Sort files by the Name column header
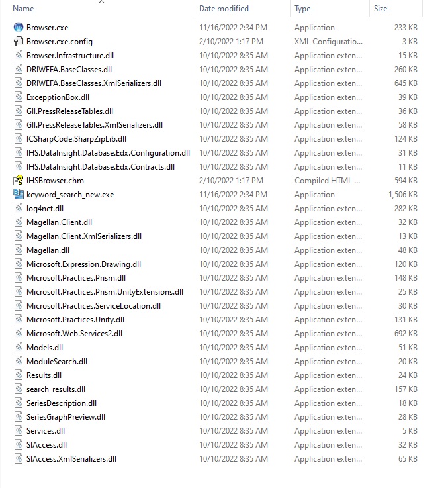Viewport: 448px width, 488px height. point(23,9)
